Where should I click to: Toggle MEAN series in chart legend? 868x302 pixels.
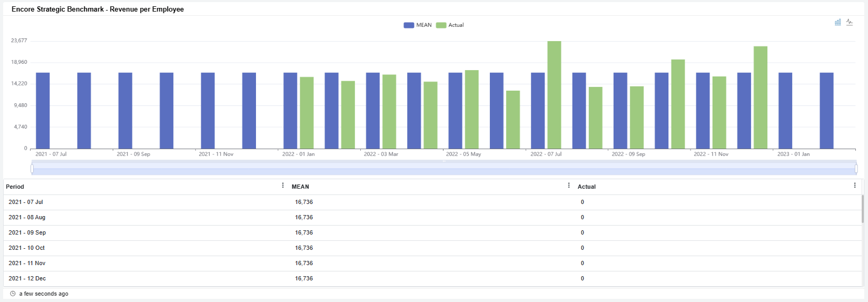coord(418,25)
